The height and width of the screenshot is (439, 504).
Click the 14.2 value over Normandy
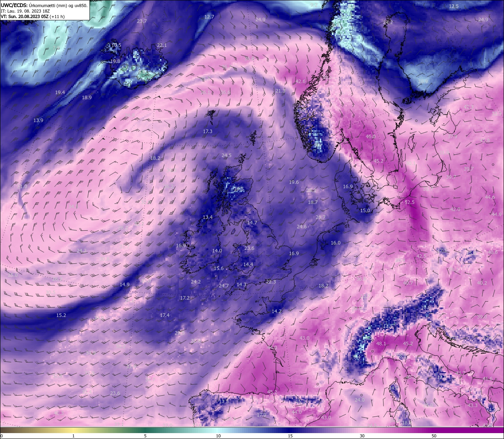point(276,311)
